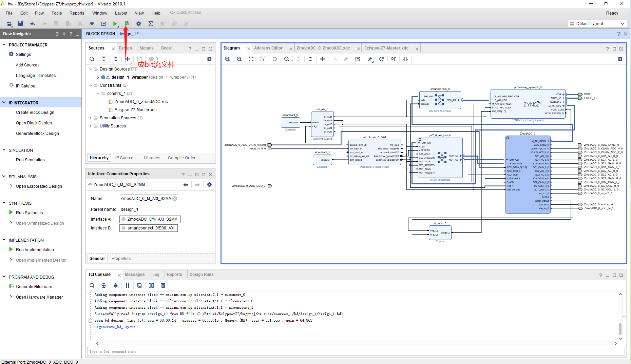Close the Tcl Console tab
This screenshot has width=631, height=364.
coord(119,275)
